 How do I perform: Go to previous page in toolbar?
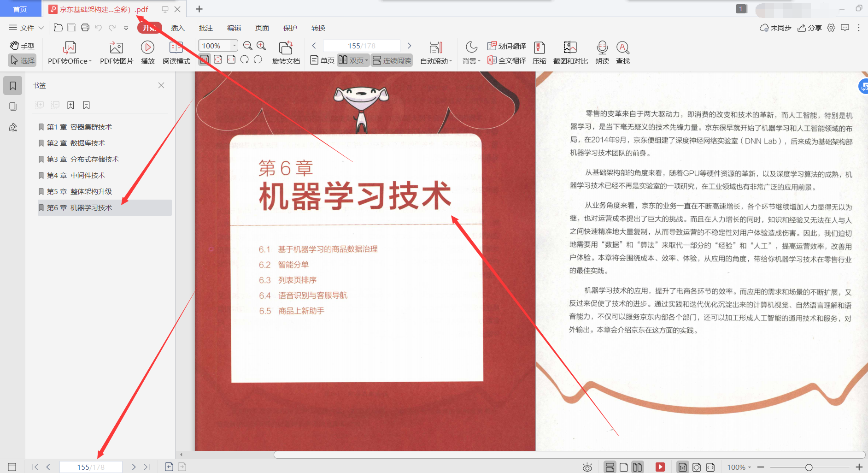[314, 46]
